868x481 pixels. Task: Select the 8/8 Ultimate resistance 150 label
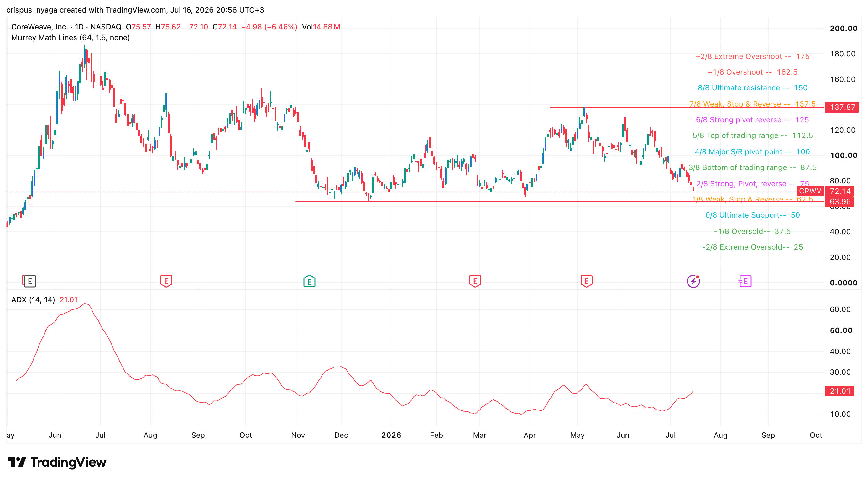click(x=752, y=87)
